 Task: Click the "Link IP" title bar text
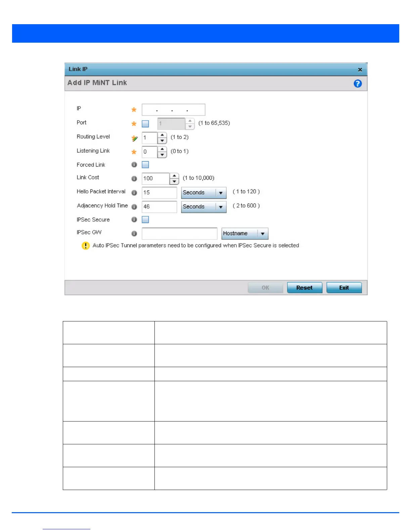coord(78,69)
